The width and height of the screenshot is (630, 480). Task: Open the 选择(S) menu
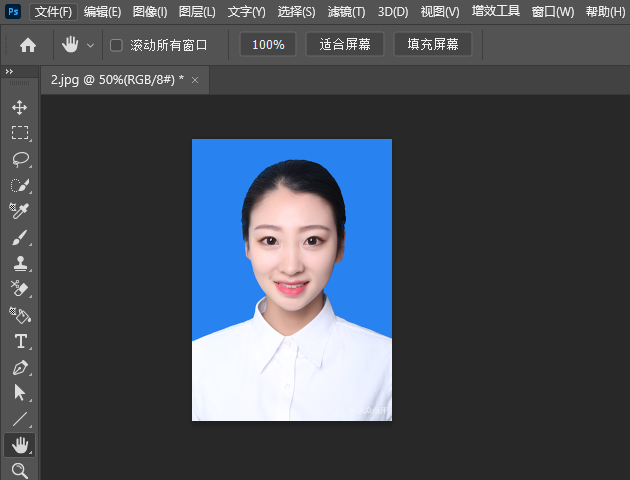(x=296, y=12)
